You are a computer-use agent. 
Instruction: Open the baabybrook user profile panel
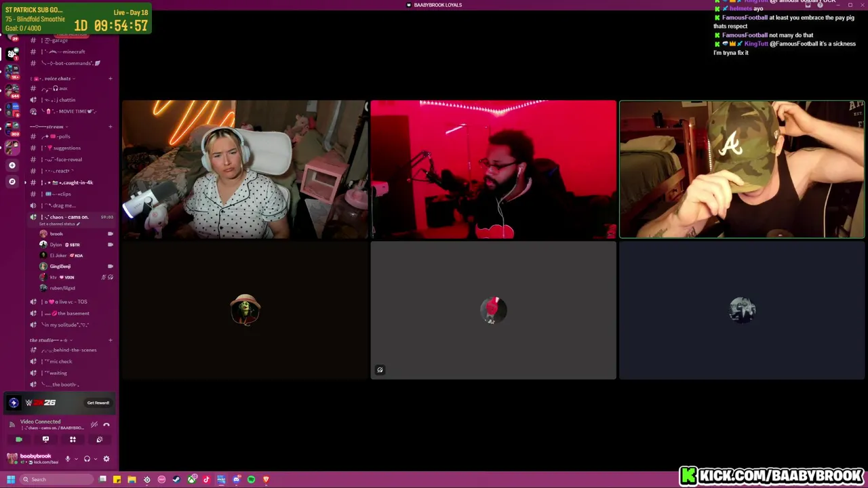tap(34, 459)
